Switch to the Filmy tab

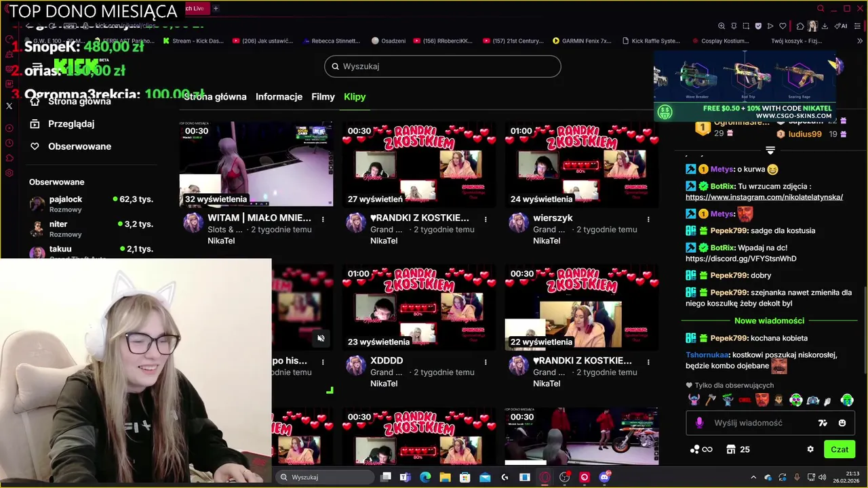[x=323, y=97]
